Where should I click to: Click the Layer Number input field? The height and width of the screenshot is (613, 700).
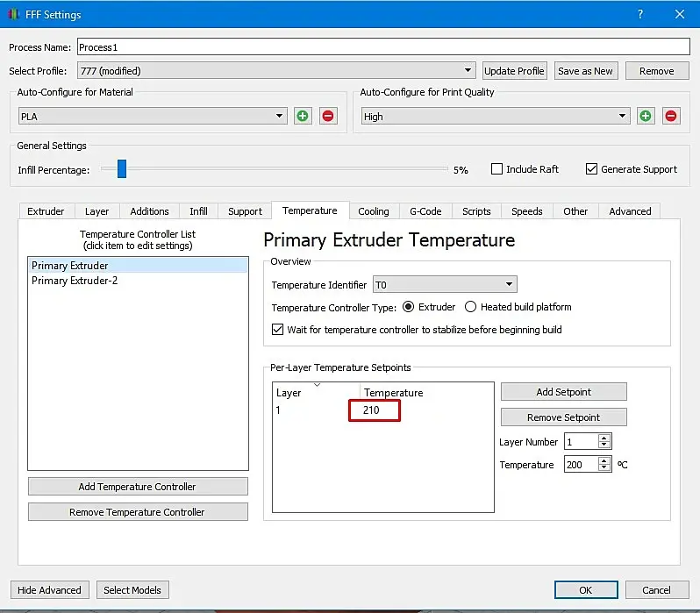click(582, 441)
